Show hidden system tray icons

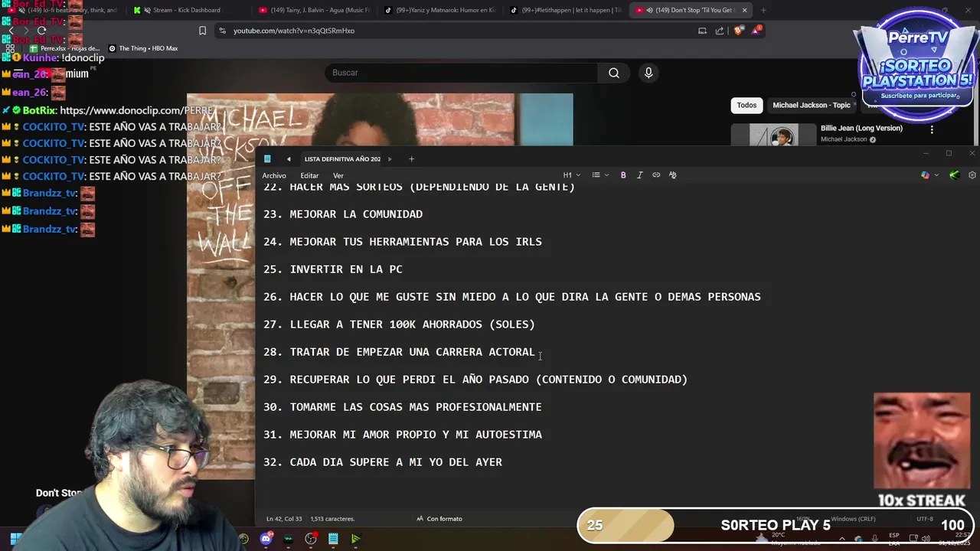click(842, 539)
